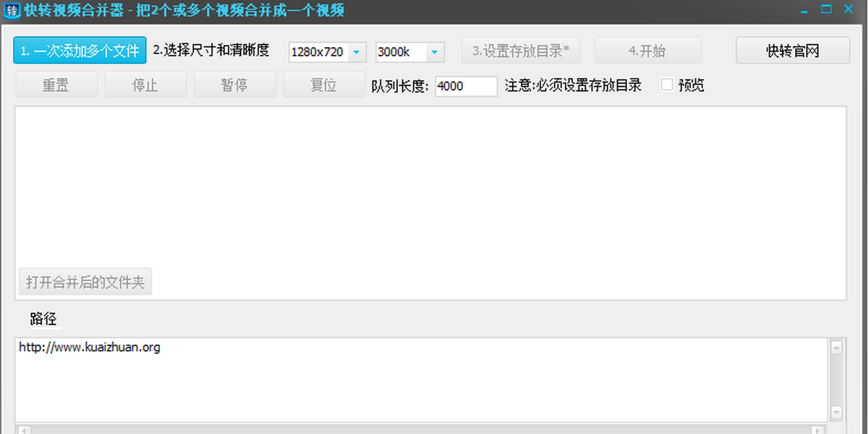The width and height of the screenshot is (868, 434).
Task: Click the path box scroll up arrow
Action: pyautogui.click(x=836, y=348)
